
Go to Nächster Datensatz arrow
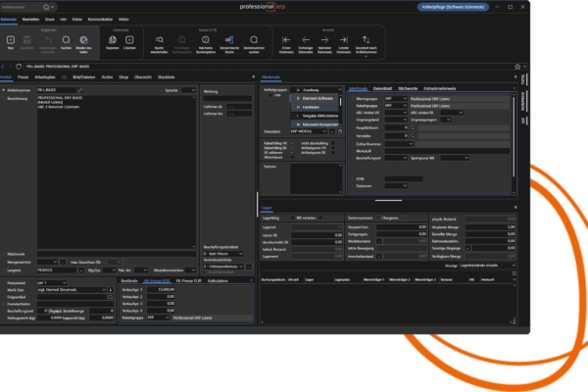[x=324, y=40]
